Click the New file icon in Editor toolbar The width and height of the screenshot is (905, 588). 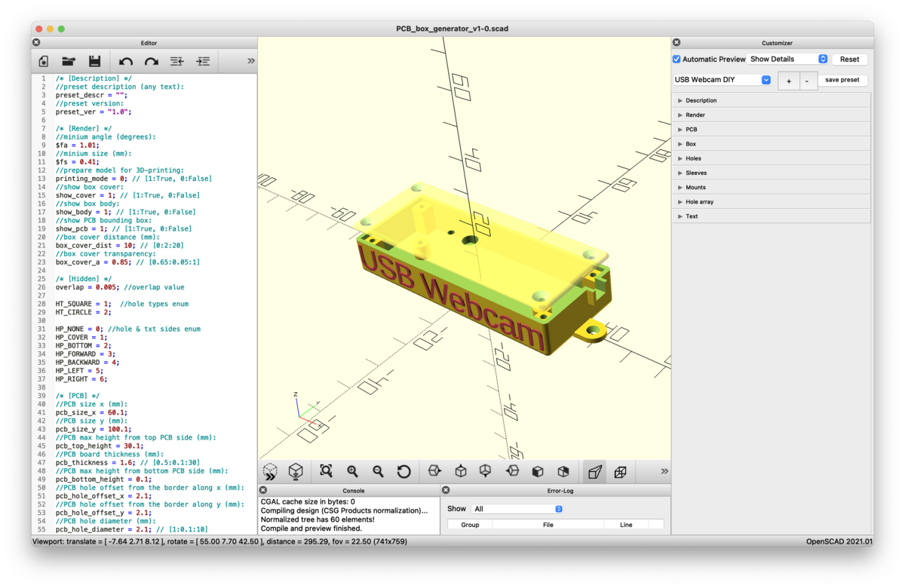43,61
